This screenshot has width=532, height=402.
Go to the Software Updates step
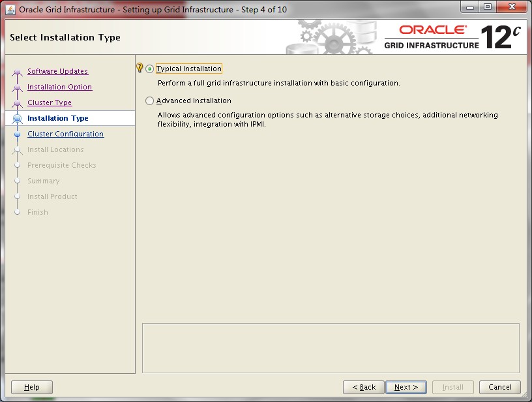tap(57, 71)
